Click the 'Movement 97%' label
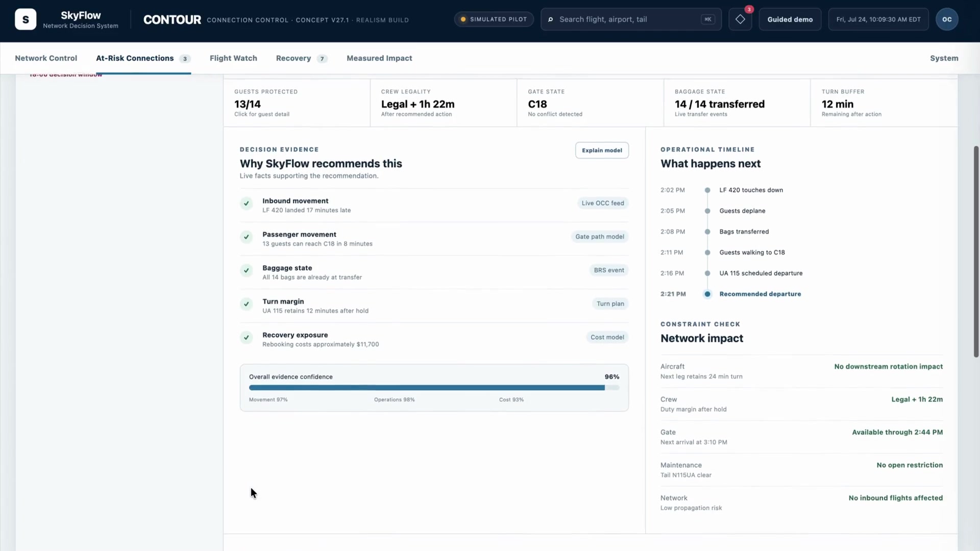Viewport: 980px width, 551px height. pyautogui.click(x=268, y=400)
